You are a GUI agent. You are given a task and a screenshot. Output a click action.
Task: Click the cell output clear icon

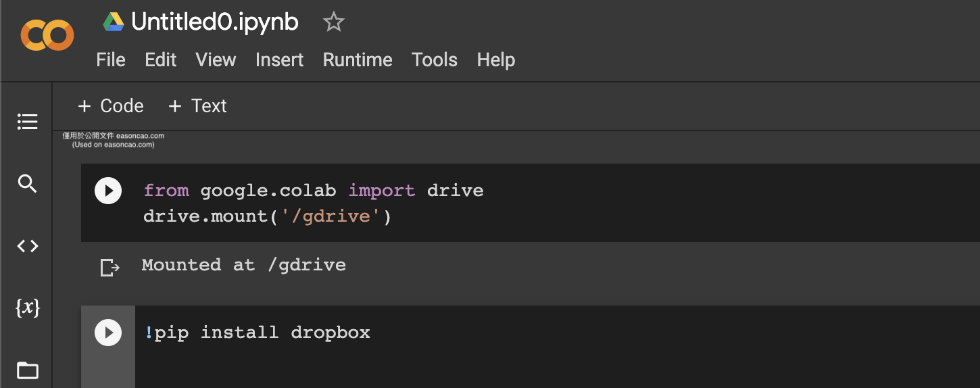(x=109, y=268)
